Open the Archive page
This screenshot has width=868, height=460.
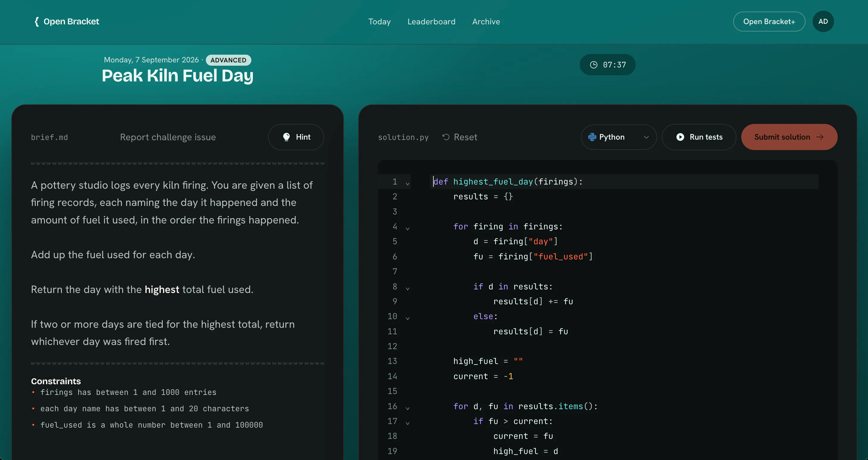[486, 21]
